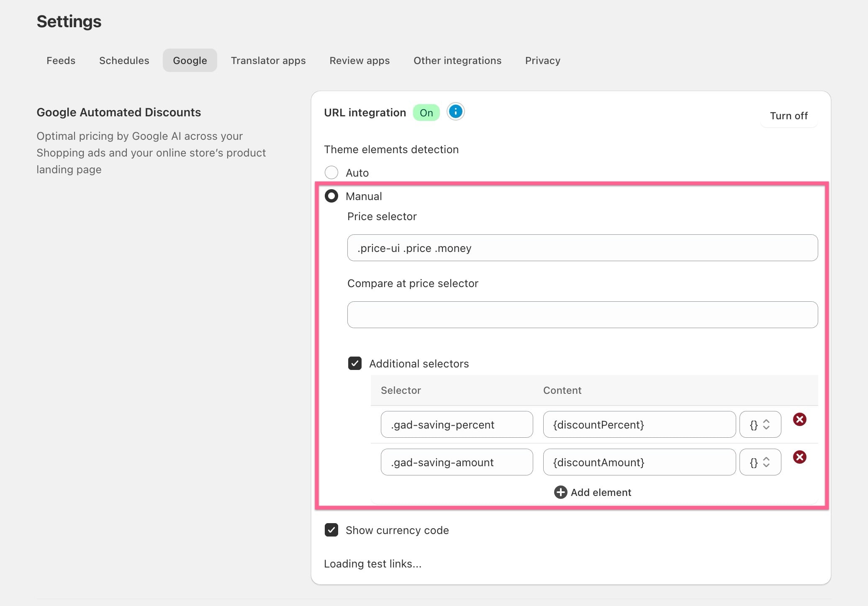Open variable picker for discountPercent content

(x=760, y=424)
